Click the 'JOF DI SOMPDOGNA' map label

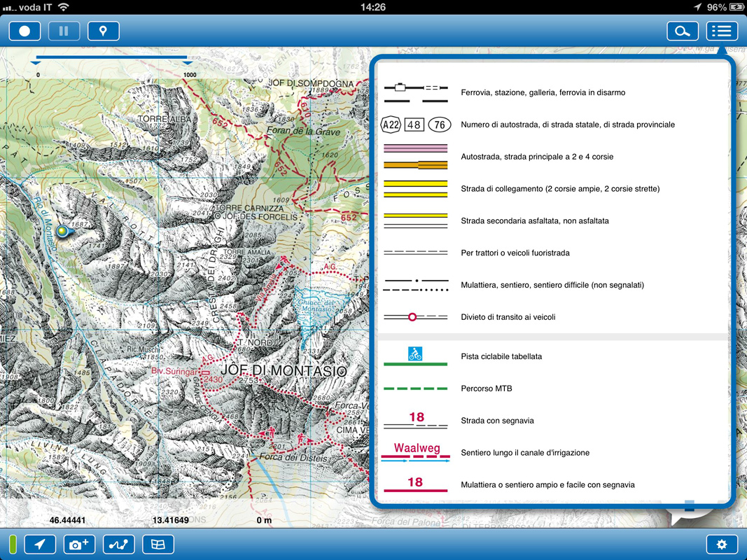pos(311,83)
